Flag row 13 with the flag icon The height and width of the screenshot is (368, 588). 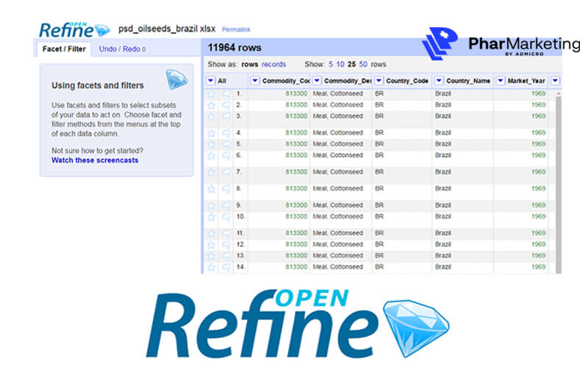coord(226,255)
